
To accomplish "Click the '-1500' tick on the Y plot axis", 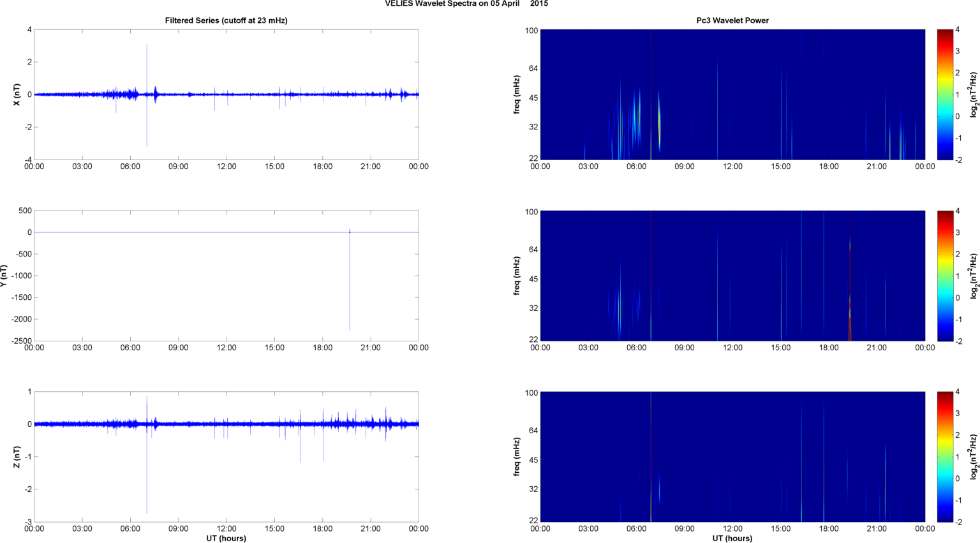I will [22, 297].
